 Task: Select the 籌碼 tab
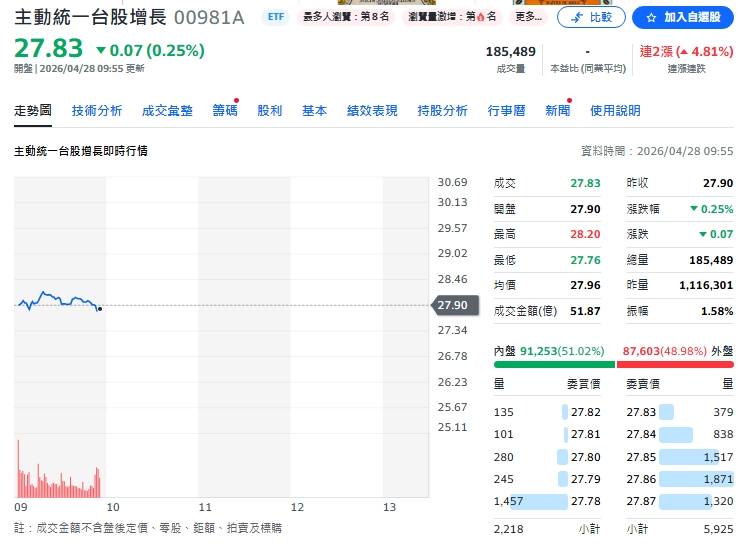point(225,111)
